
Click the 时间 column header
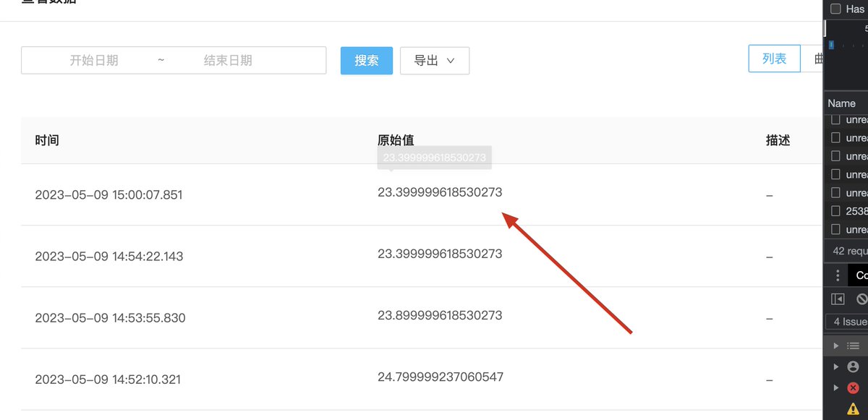tap(47, 140)
